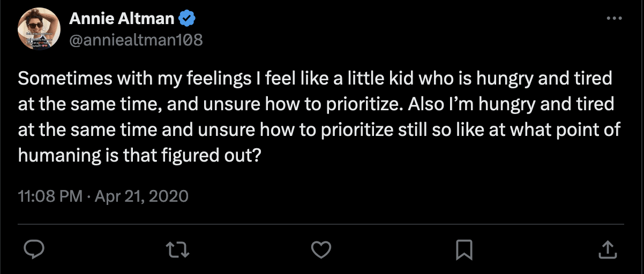Like the tweet with the heart icon

click(x=321, y=249)
